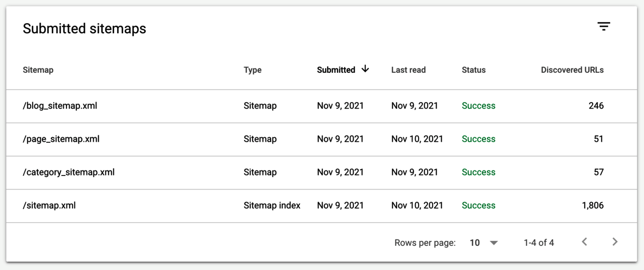Click Success status for /sitemap.xml

coord(478,205)
